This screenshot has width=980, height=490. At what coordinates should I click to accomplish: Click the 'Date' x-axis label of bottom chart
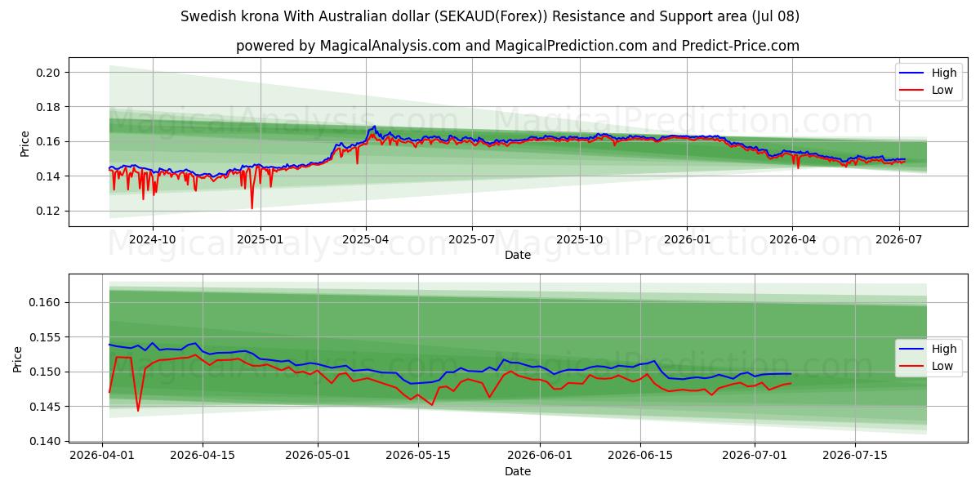click(x=518, y=471)
